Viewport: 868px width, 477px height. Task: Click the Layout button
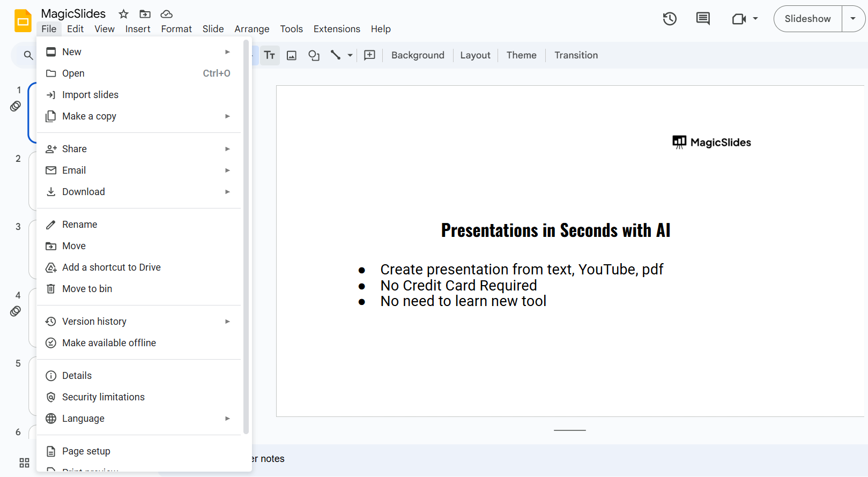tap(475, 55)
